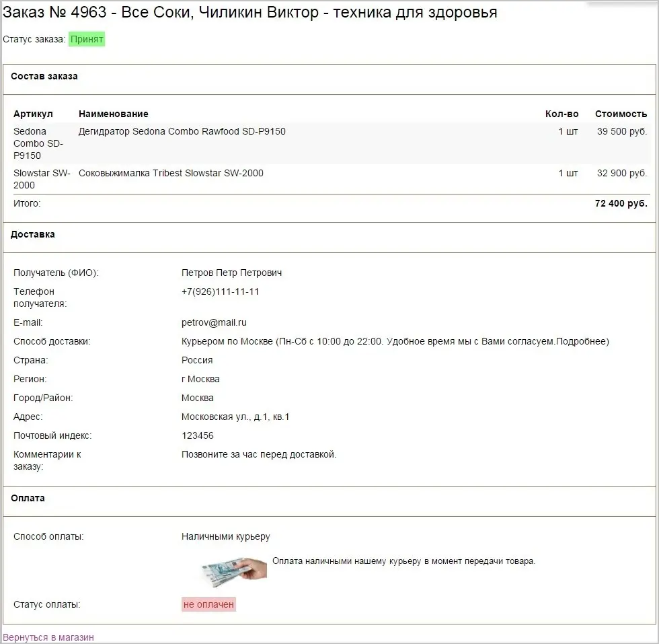Click the 'Кол-во' column header
The image size is (659, 644).
(561, 114)
